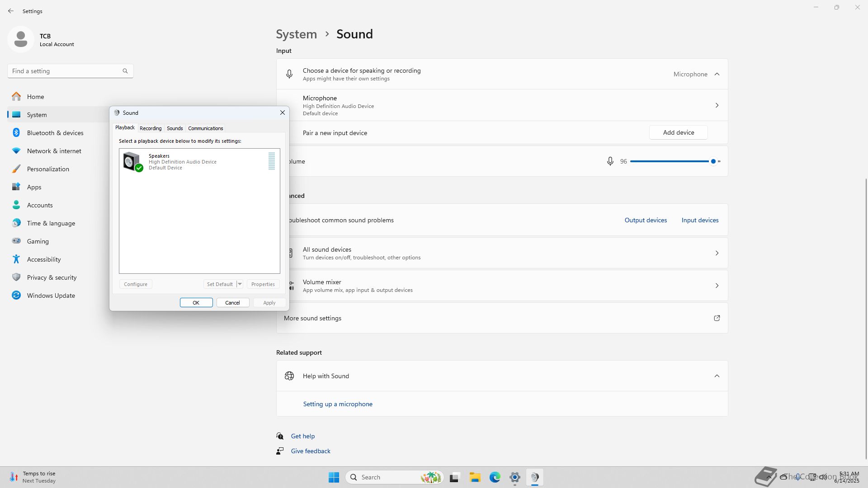Open More sound settings external link icon
This screenshot has height=488, width=868.
pyautogui.click(x=717, y=318)
